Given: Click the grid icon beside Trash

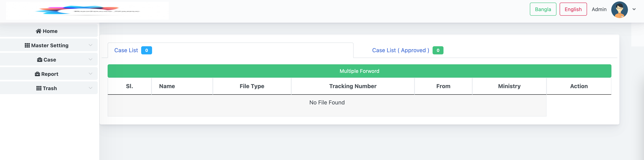Looking at the screenshot, I should pyautogui.click(x=39, y=88).
